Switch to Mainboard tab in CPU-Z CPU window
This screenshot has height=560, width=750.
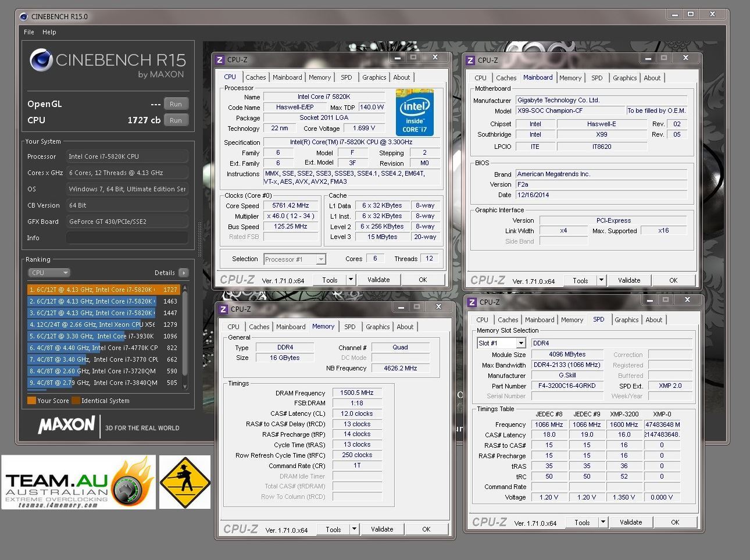(x=287, y=77)
